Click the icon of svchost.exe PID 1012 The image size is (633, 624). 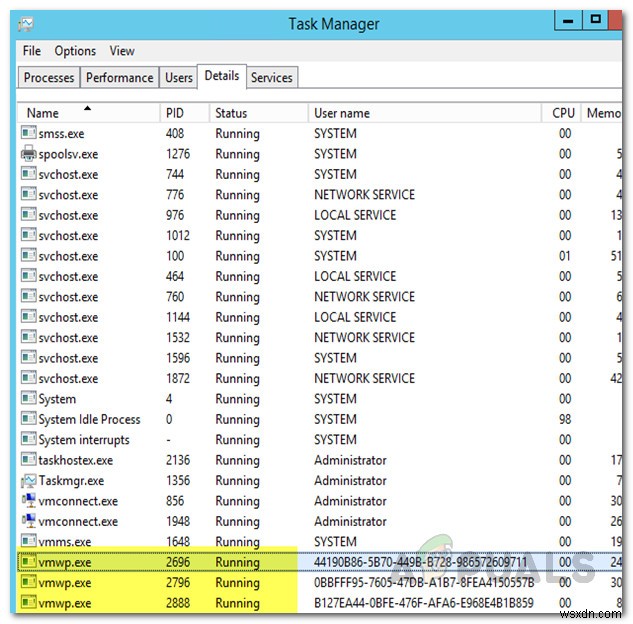tap(28, 235)
